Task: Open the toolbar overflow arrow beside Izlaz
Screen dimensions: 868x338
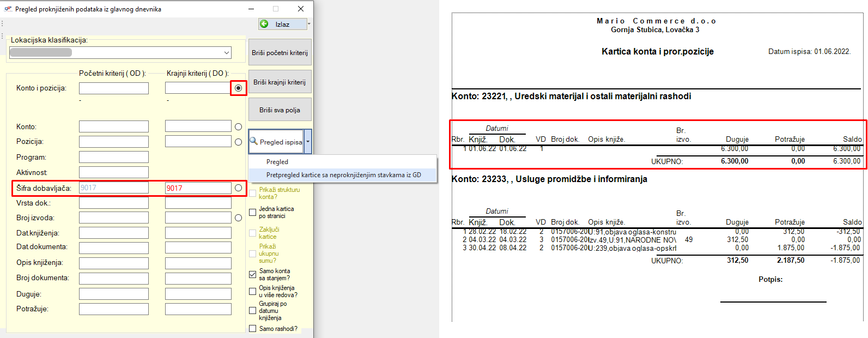Action: click(309, 24)
